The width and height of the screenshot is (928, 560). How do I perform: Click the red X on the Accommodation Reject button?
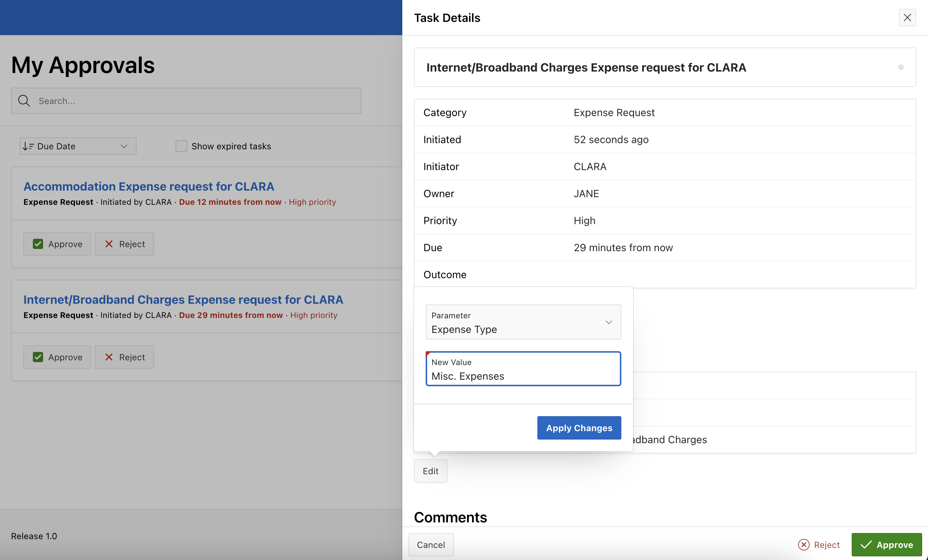click(x=109, y=244)
